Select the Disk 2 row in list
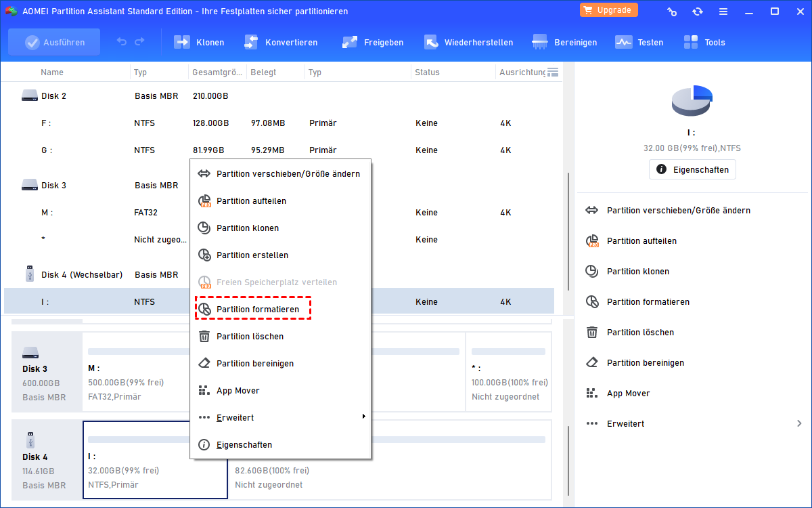 pos(279,96)
